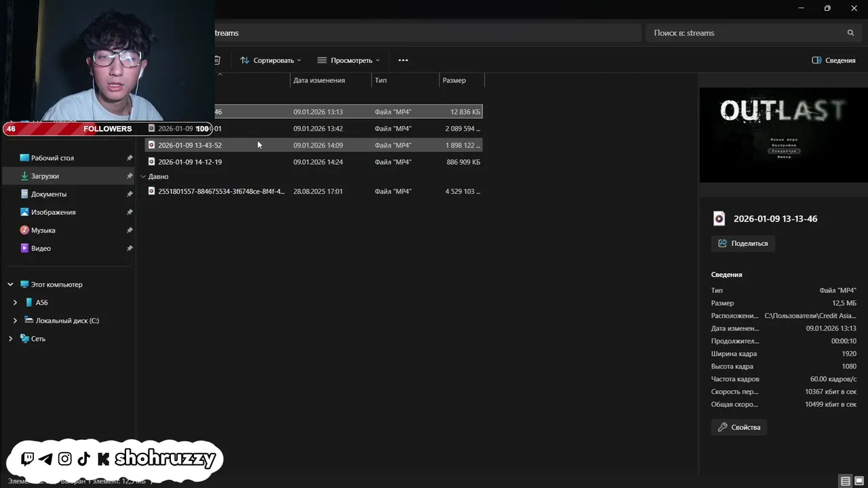Click Расположение path value C:\Пользователи
This screenshot has width=868, height=488.
point(810,316)
